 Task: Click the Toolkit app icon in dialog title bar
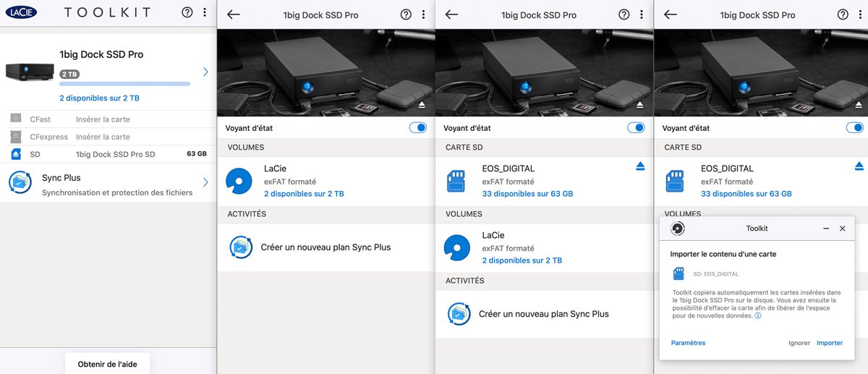[x=677, y=228]
